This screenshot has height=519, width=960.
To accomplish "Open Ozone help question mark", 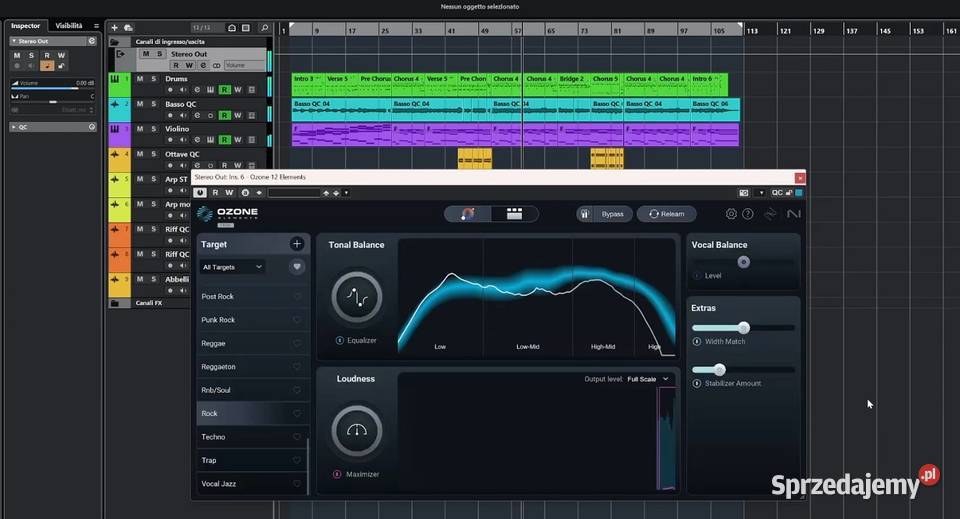I will (x=748, y=214).
